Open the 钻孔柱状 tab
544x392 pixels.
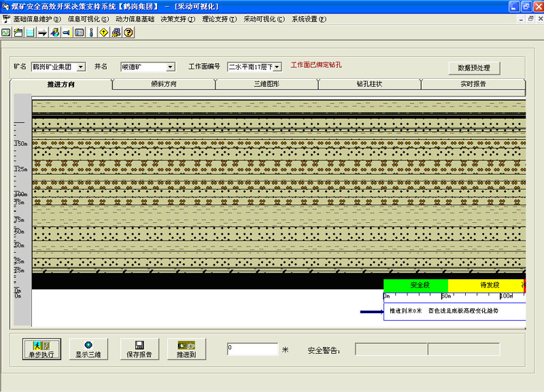[x=369, y=84]
